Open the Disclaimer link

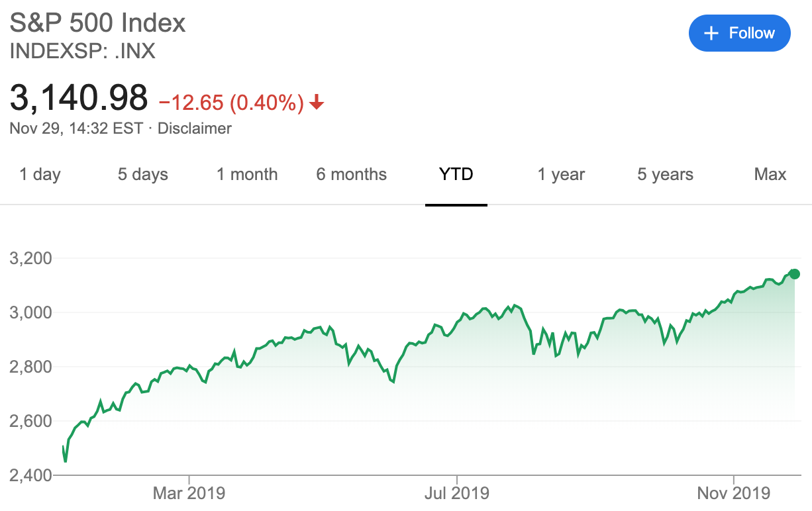click(x=194, y=128)
